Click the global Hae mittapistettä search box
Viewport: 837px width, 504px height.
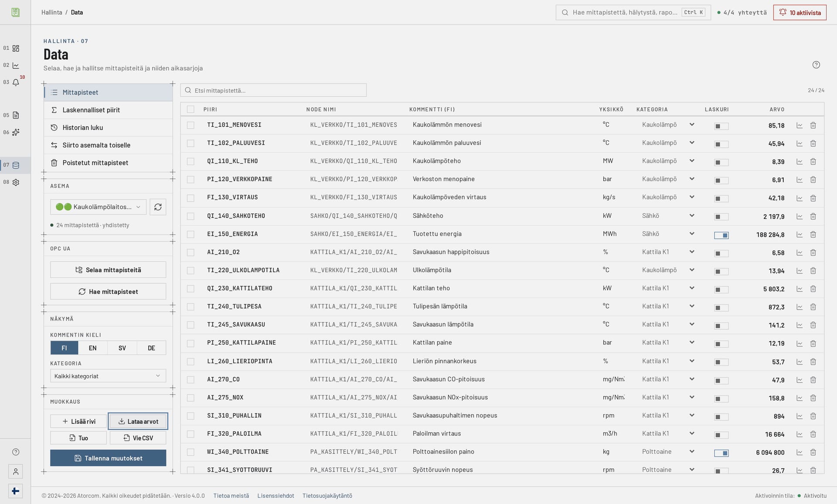(x=633, y=12)
